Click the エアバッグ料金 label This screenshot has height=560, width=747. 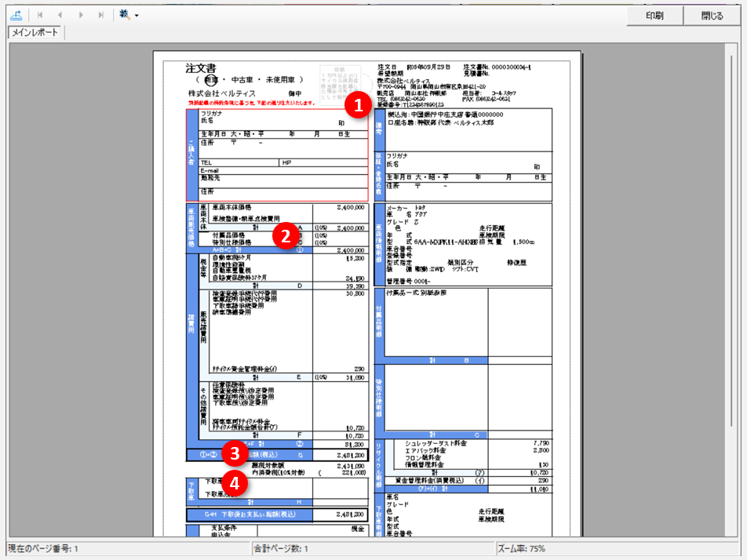point(425,450)
